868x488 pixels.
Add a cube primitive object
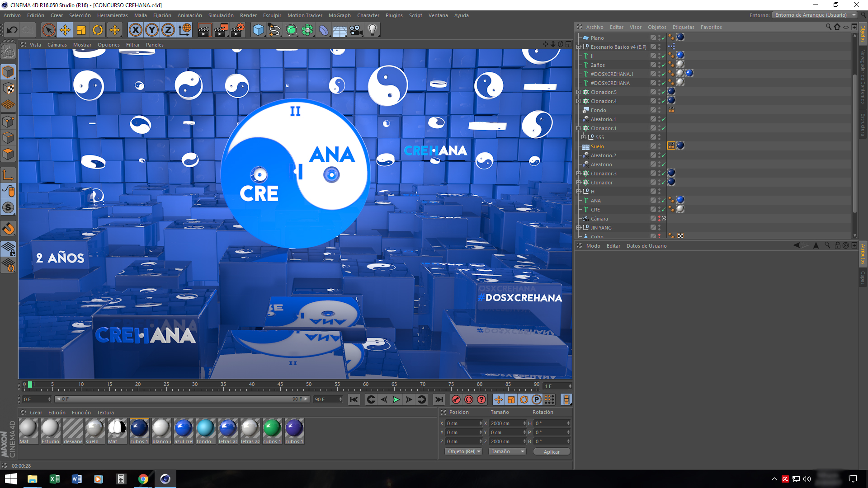point(258,30)
